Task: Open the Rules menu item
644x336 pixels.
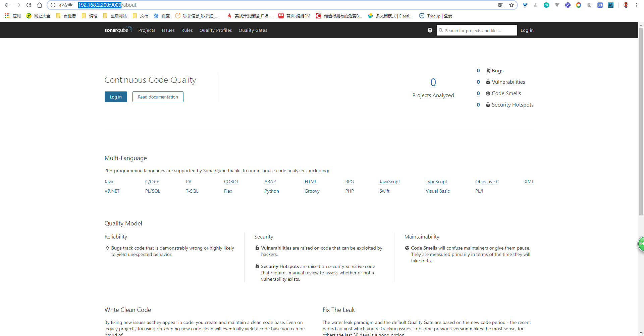Action: 187,30
